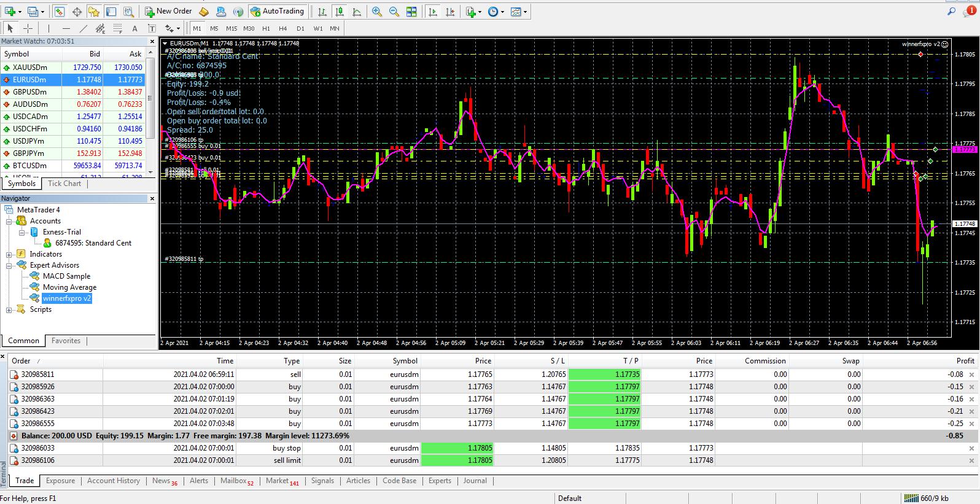Select GBPUSDm row in Market Watch

29,92
